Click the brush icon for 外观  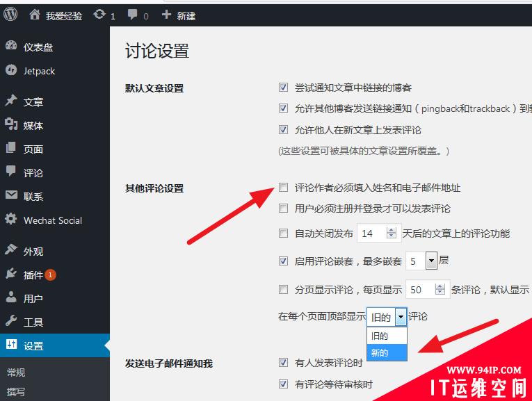pos(11,249)
